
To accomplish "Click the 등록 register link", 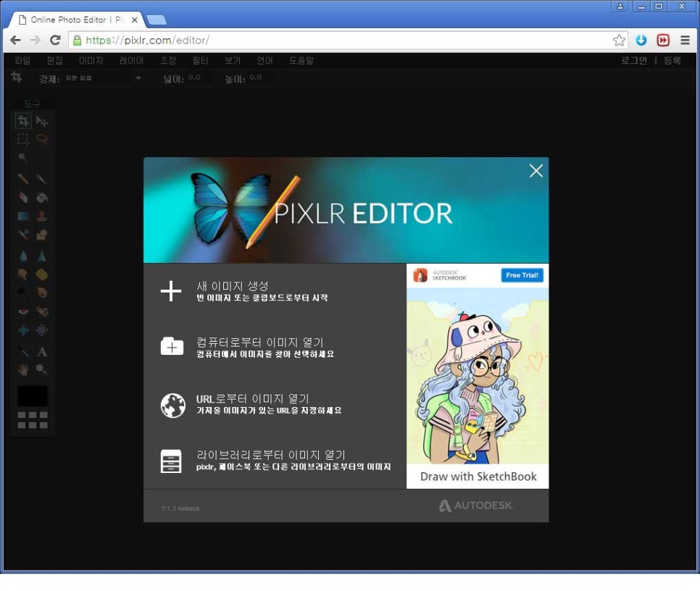I will pyautogui.click(x=672, y=61).
